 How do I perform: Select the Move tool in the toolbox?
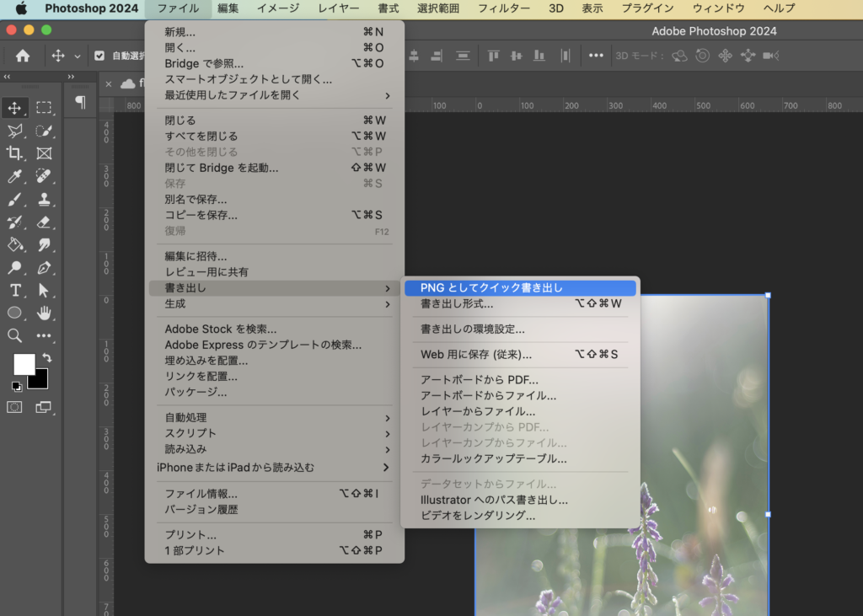(x=14, y=107)
